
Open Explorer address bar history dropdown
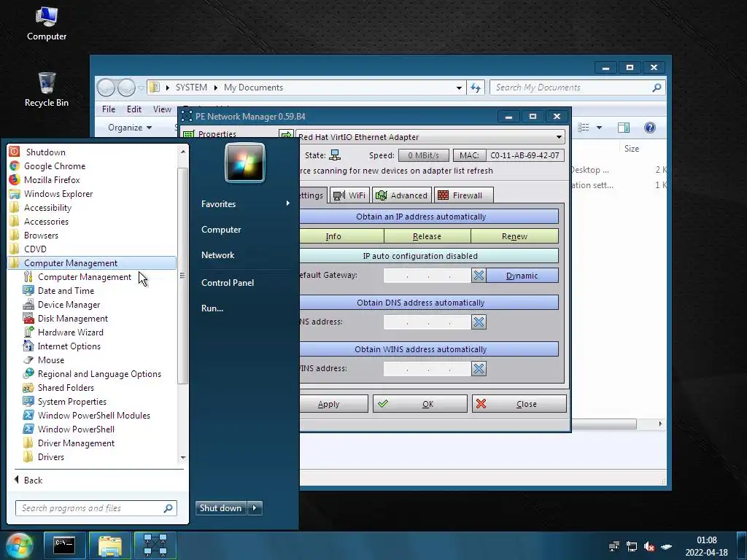[459, 87]
